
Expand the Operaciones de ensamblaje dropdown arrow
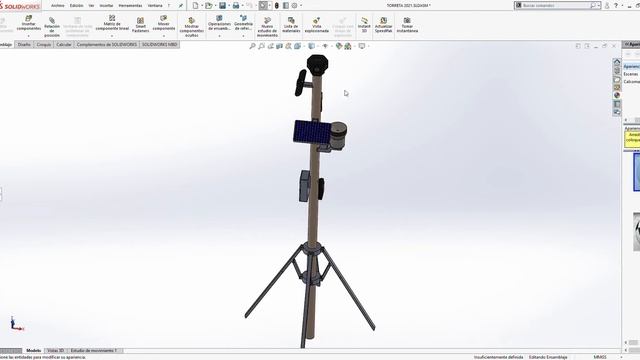[x=219, y=36]
